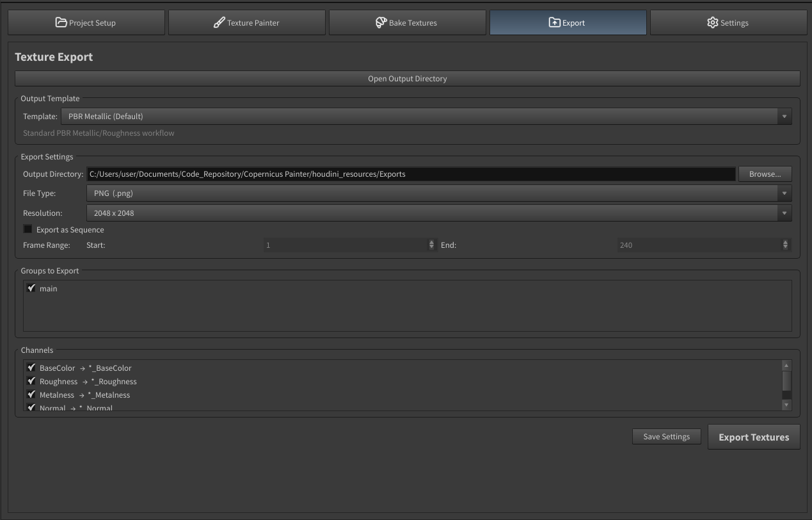Click the gear icon on Settings tab
Screen dimensions: 812x520
point(712,22)
